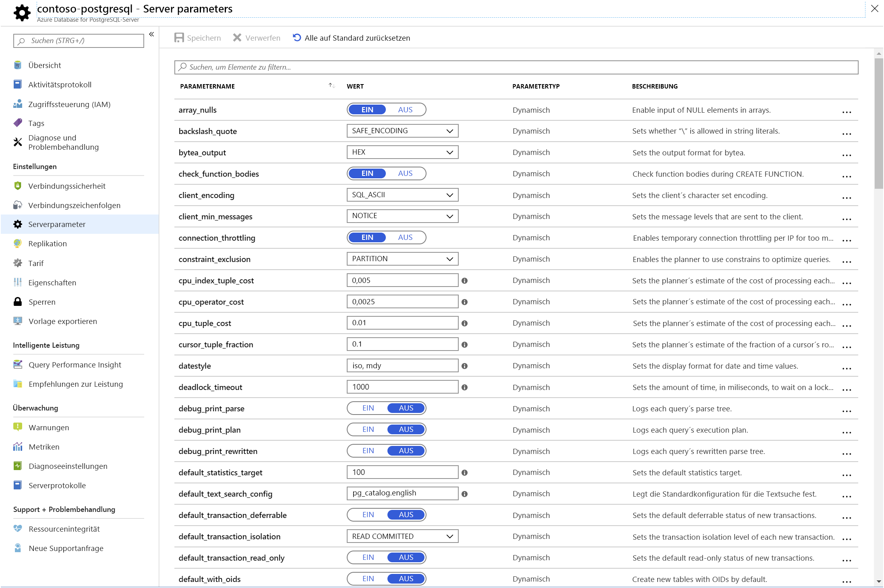
Task: Click the Verwerfen button
Action: click(x=257, y=38)
